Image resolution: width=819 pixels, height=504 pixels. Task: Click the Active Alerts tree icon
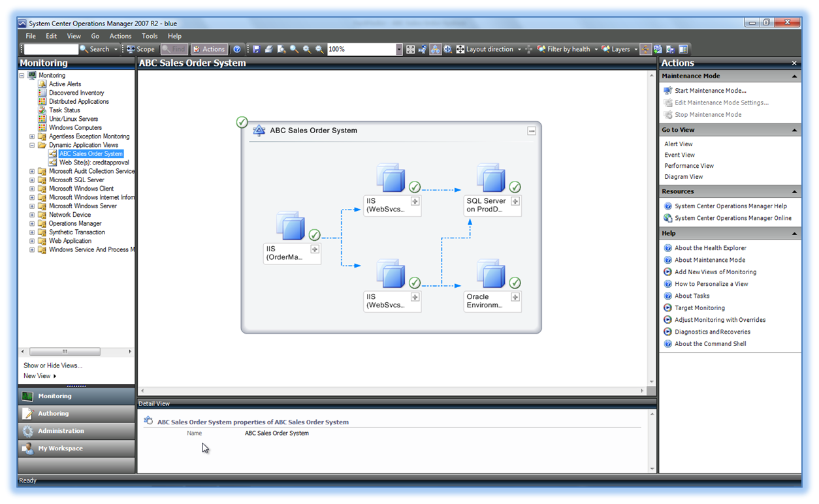(x=42, y=84)
